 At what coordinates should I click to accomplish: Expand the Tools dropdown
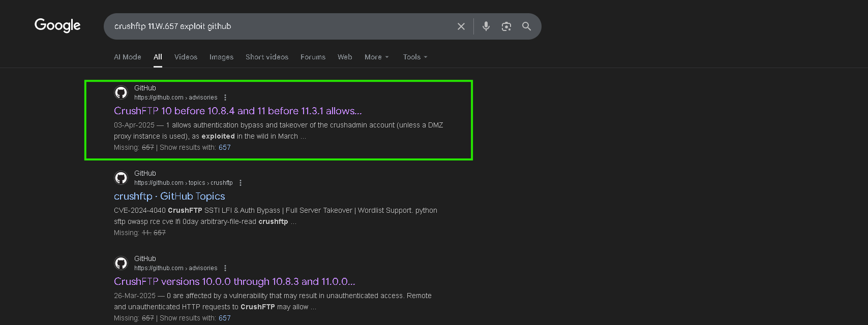[x=415, y=57]
